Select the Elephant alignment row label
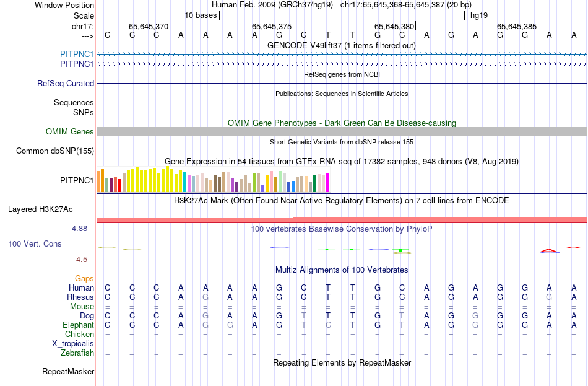Viewport: 588px width, 386px height. (79, 325)
